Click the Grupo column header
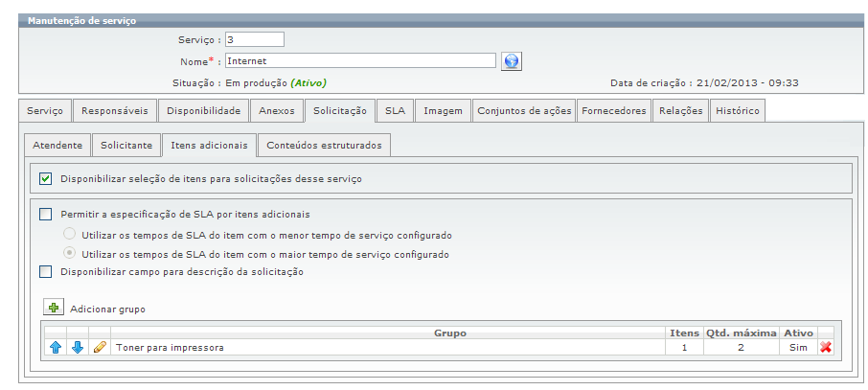 449,333
